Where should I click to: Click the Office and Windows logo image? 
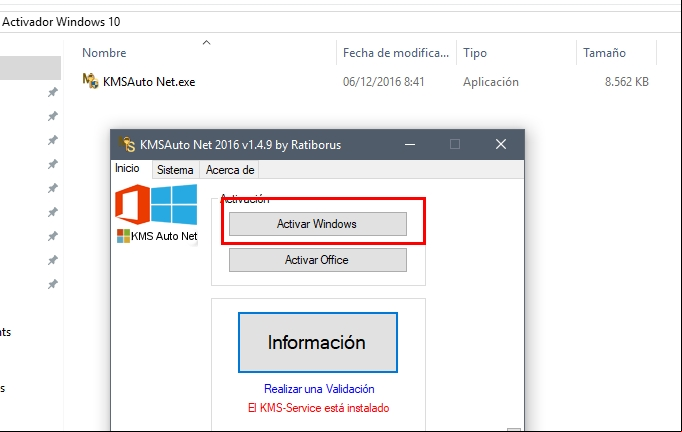156,204
